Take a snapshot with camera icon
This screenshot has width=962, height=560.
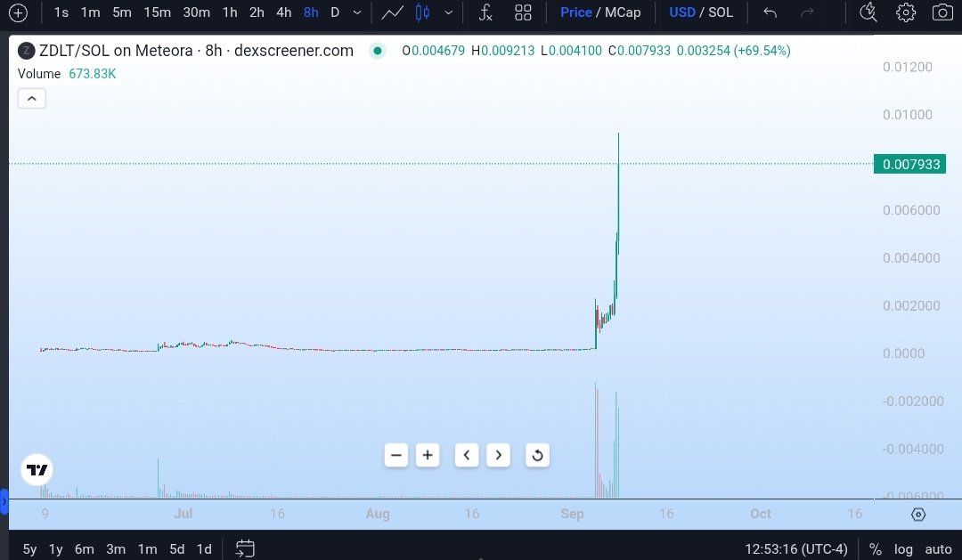coord(942,12)
